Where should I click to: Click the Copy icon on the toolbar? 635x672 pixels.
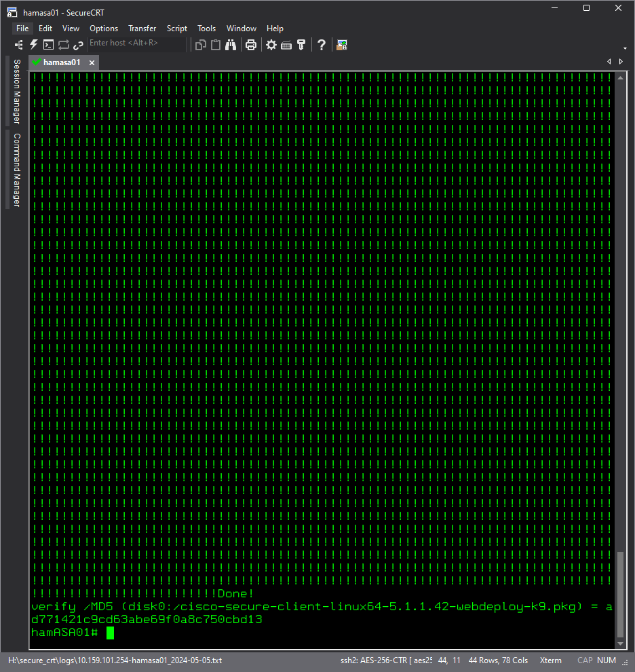point(200,45)
